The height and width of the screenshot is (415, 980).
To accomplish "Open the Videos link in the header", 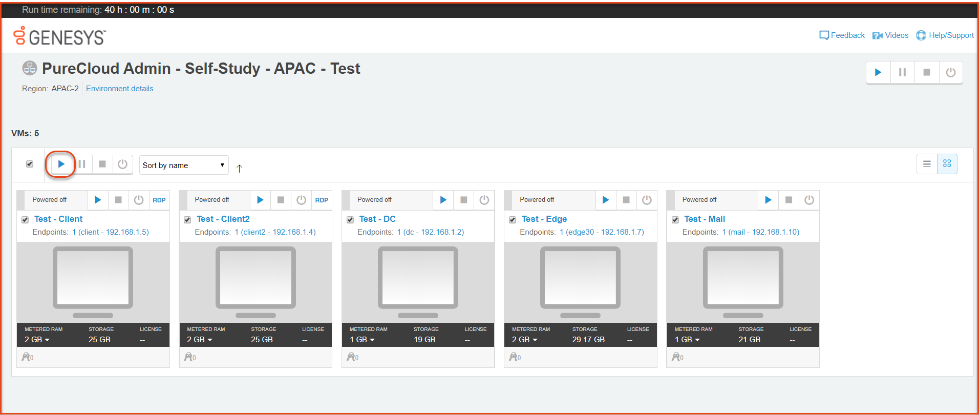I will click(890, 35).
